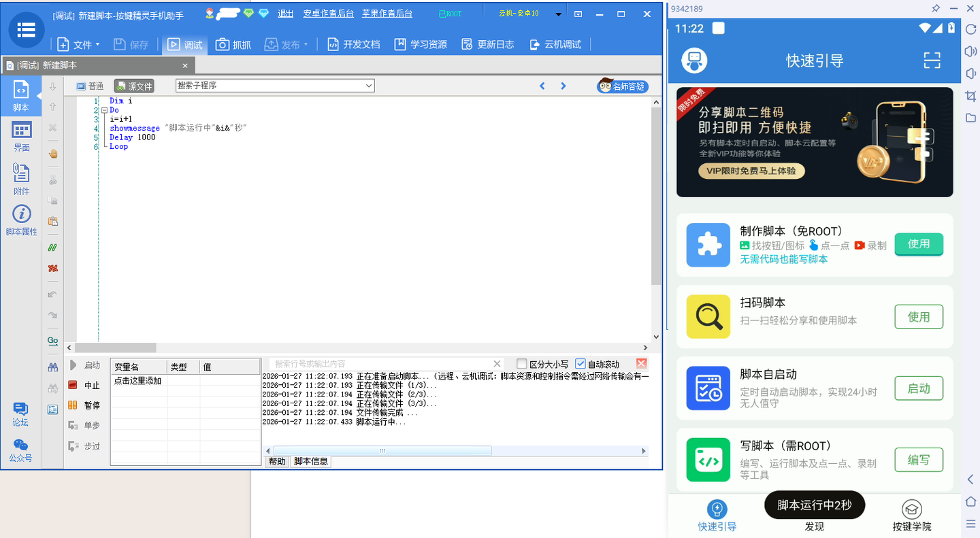
Task: Open the 文件 file dropdown menu
Action: (78, 44)
